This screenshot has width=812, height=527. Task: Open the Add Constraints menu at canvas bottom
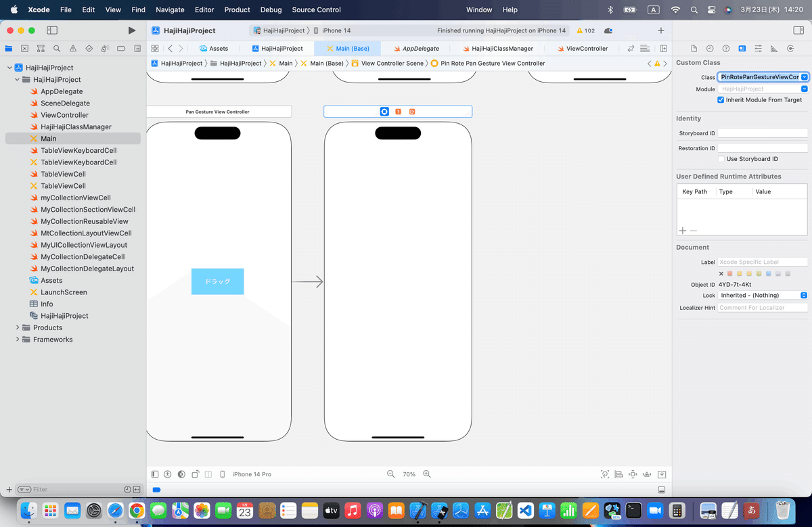coord(632,474)
